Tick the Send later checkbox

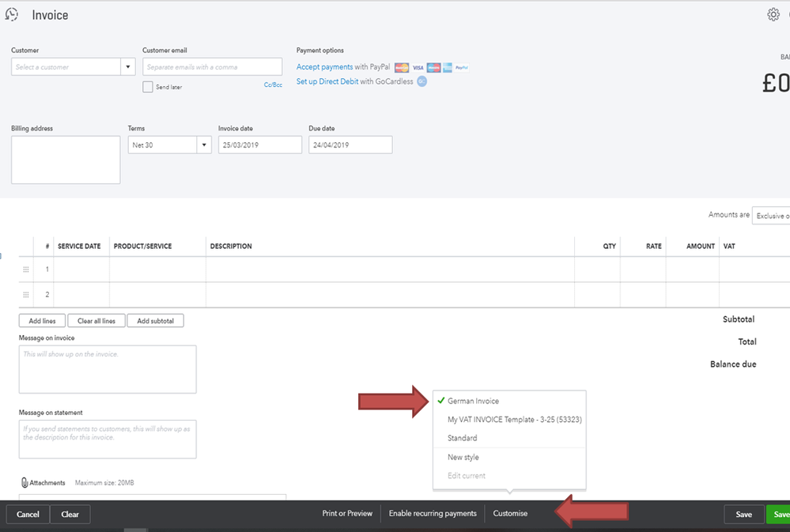148,87
